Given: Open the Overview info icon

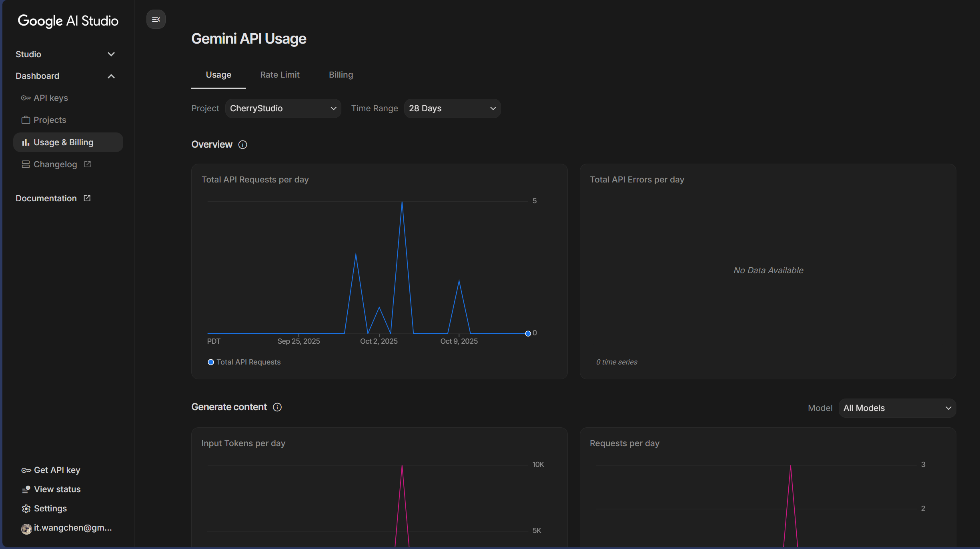Looking at the screenshot, I should point(242,144).
